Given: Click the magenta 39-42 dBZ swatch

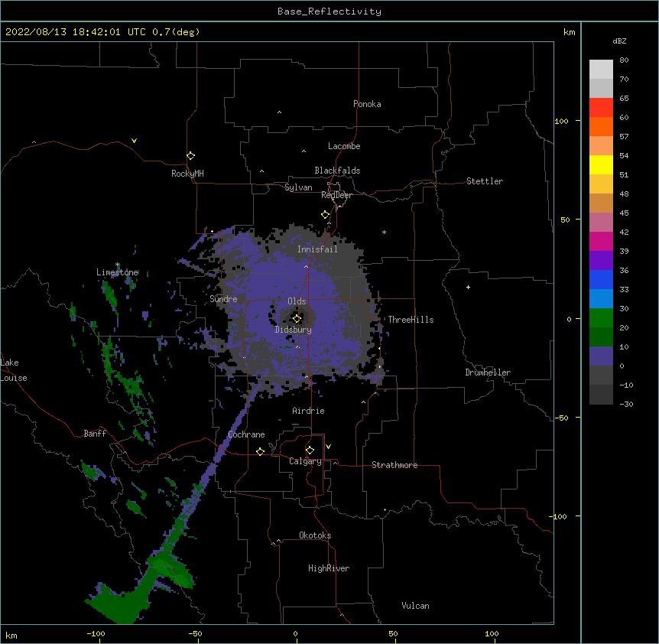Looking at the screenshot, I should (x=601, y=241).
